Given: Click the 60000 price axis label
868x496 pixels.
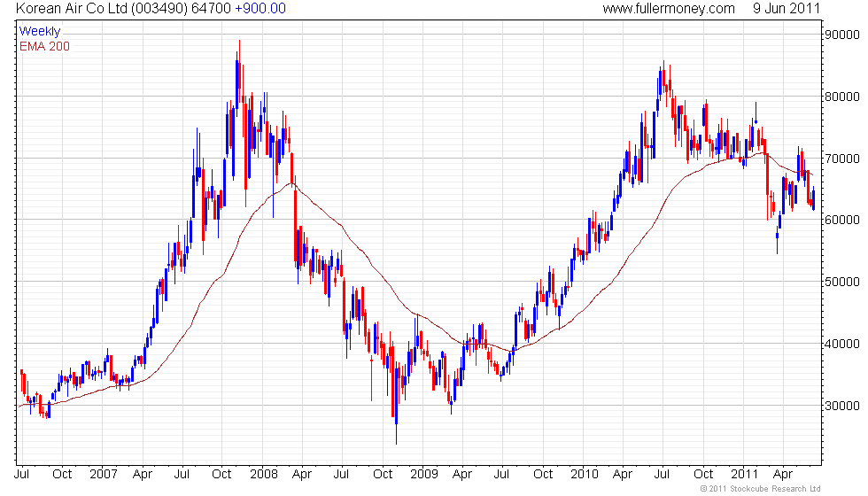Looking at the screenshot, I should [x=842, y=220].
